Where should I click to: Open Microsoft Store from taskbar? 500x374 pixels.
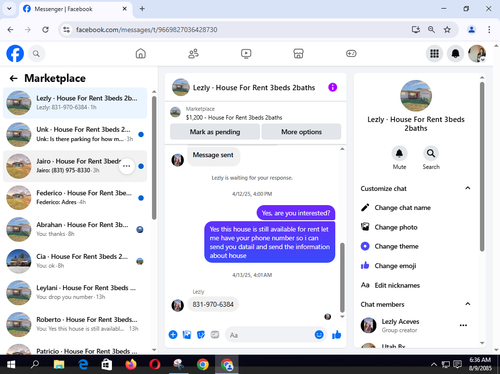click(107, 365)
